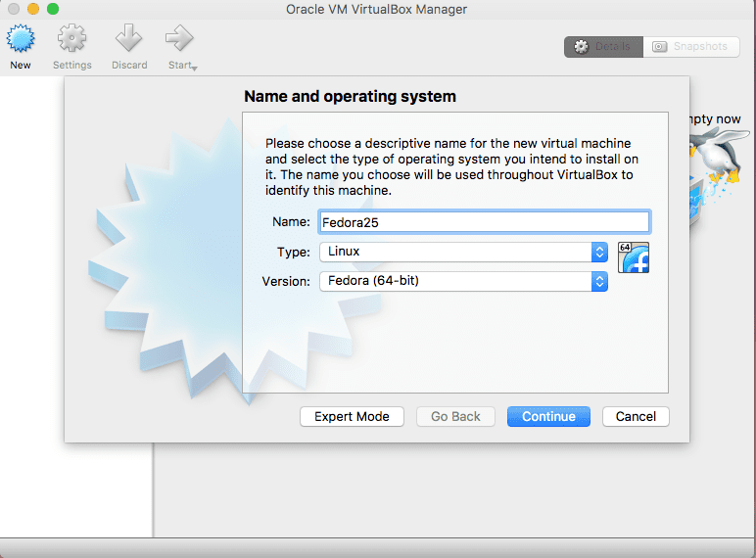Click the Start arrow toolbar icon
This screenshot has height=558, width=756.
[179, 38]
